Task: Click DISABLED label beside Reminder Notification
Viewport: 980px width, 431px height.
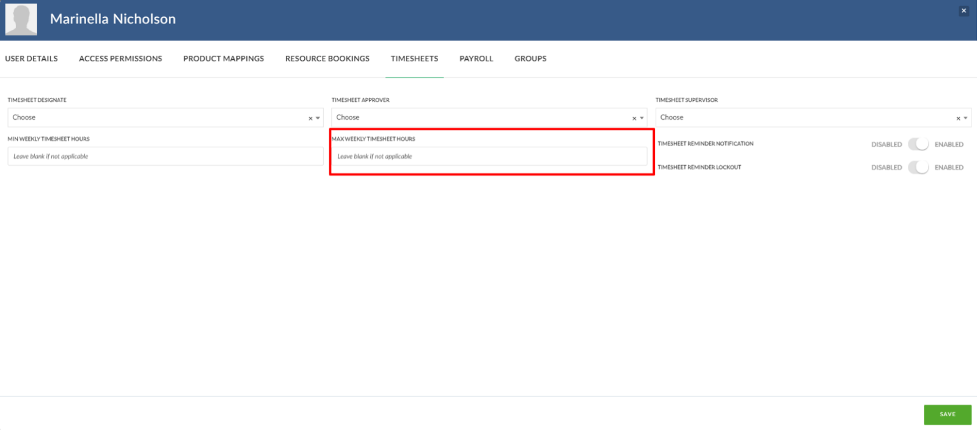Action: pyautogui.click(x=887, y=144)
